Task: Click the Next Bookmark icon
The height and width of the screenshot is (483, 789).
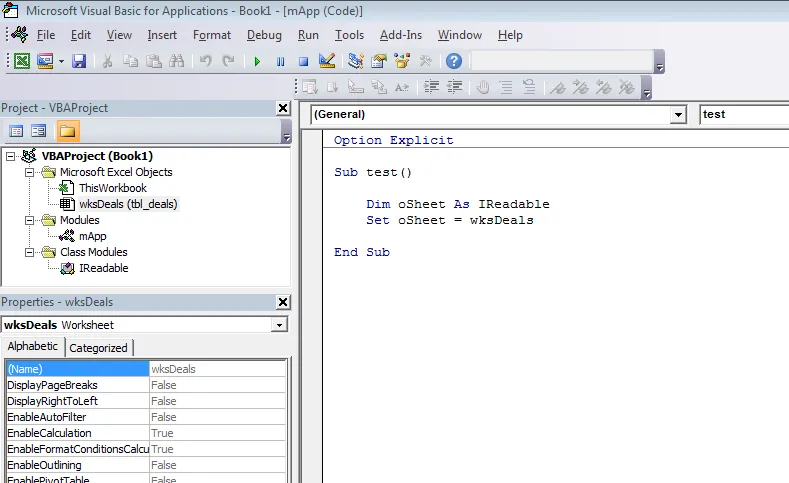Action: coord(581,87)
